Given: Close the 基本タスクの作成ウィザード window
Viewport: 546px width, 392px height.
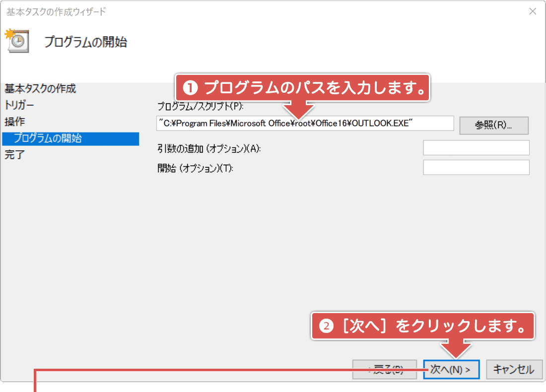Looking at the screenshot, I should pos(533,11).
